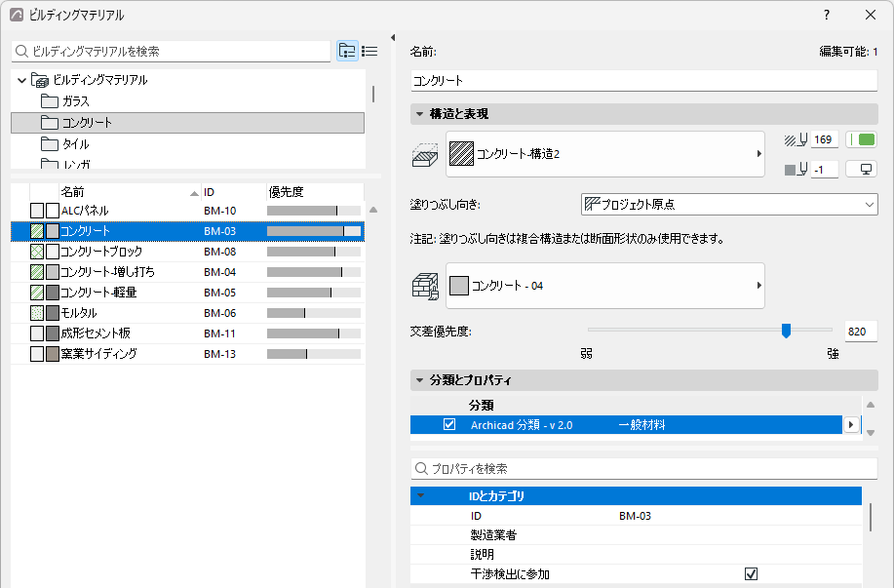Sort list by 優先度 column header

[315, 192]
